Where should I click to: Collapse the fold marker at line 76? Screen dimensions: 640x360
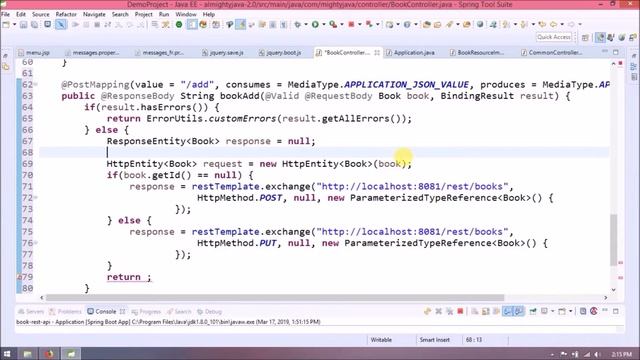tap(36, 243)
